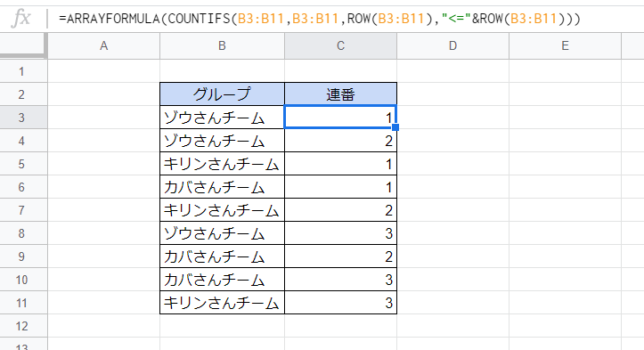Click cell B3 ゾウさんチーム
This screenshot has width=644, height=350.
coord(222,118)
